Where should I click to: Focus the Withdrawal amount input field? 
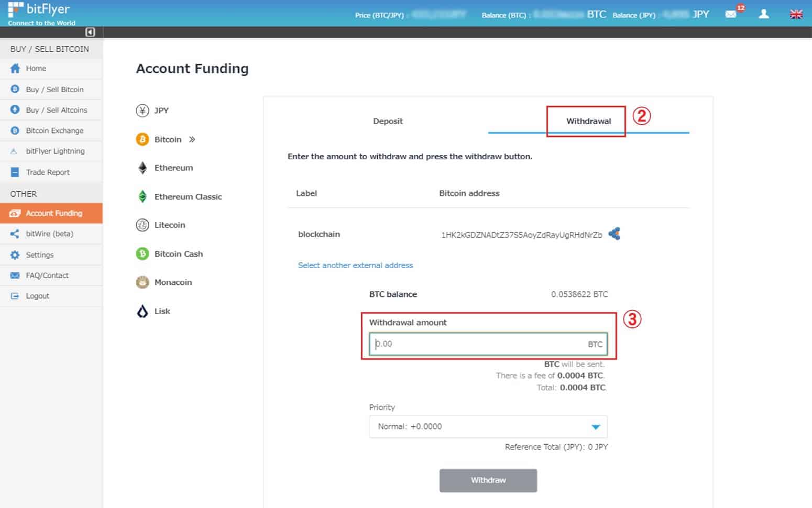pos(488,344)
